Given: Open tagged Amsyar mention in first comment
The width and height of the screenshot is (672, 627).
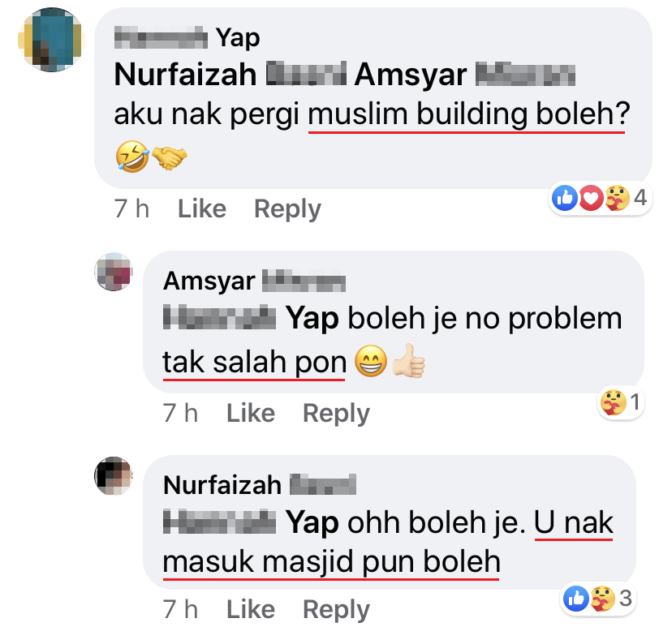Looking at the screenshot, I should coord(464,75).
